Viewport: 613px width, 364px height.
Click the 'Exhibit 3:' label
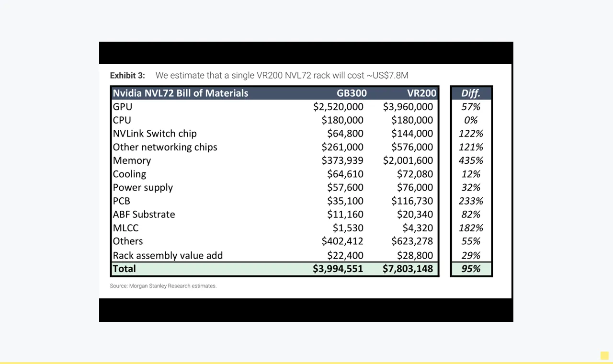tap(127, 75)
